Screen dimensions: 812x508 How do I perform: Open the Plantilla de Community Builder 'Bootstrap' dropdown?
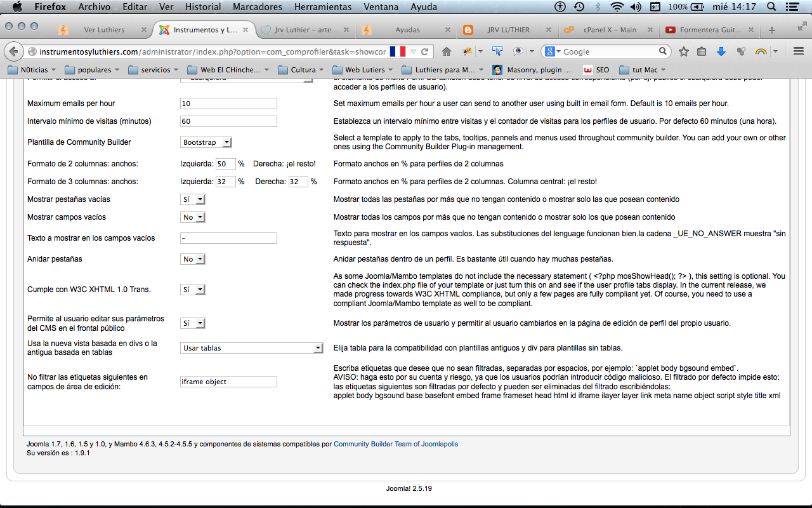206,143
